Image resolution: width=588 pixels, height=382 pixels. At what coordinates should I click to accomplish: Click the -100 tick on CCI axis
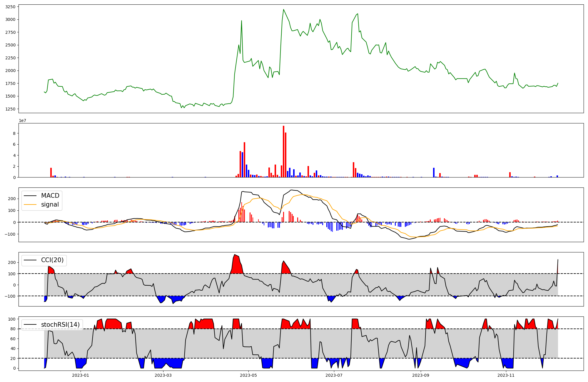[x=10, y=296]
